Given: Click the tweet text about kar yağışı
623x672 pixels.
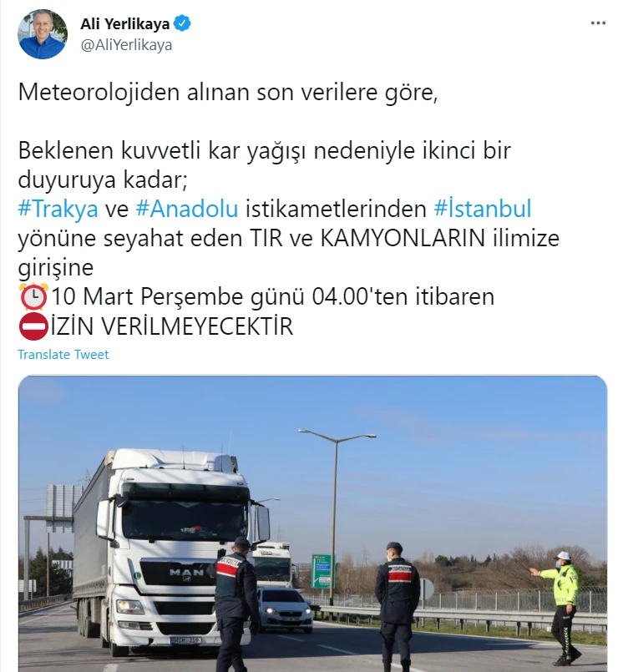Looking at the screenshot, I should click(264, 165).
